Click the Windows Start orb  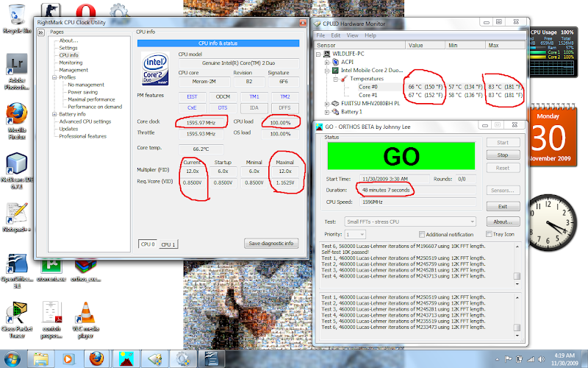[12, 358]
